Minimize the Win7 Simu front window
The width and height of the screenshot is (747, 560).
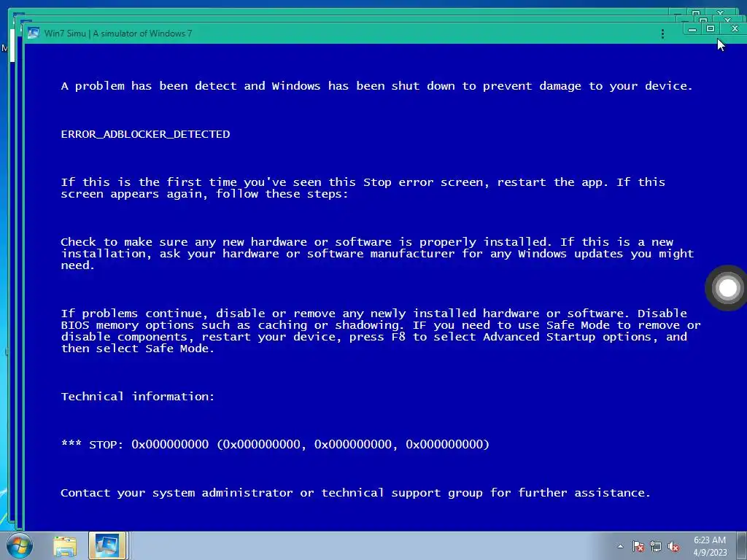[x=692, y=29]
